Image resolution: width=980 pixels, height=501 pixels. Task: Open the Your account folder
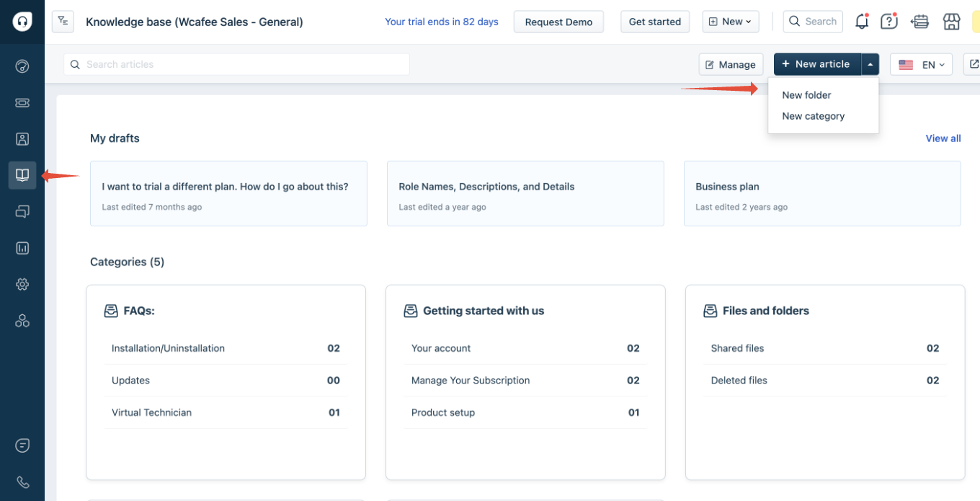pyautogui.click(x=525, y=348)
